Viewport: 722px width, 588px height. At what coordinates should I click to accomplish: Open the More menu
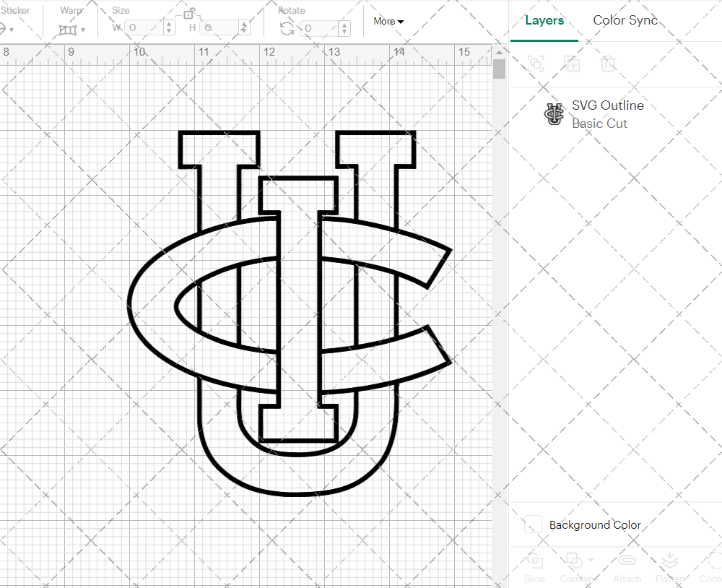388,22
